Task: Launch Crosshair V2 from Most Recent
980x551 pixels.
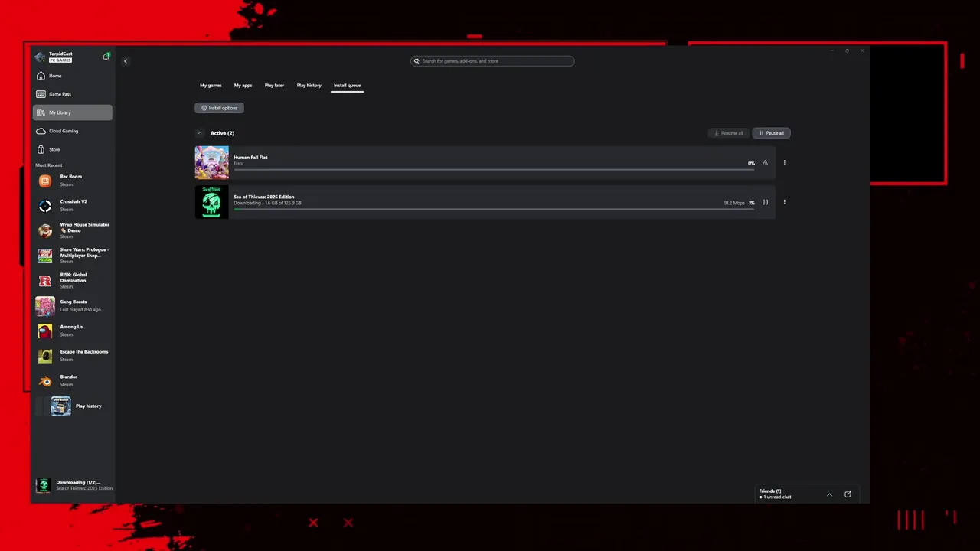Action: click(x=73, y=205)
